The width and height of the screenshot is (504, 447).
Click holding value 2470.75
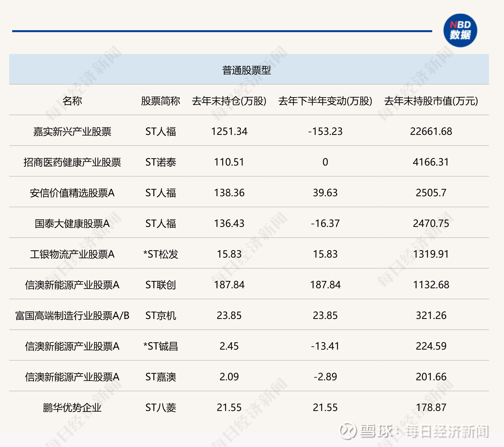[x=431, y=223]
